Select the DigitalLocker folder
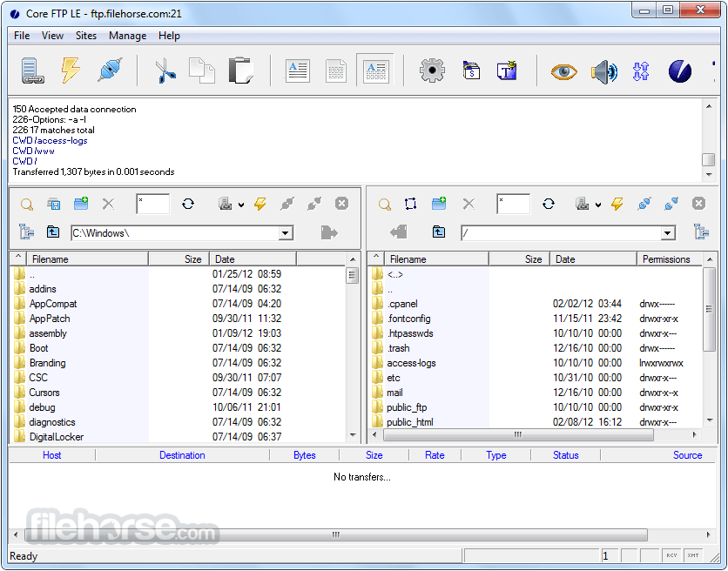 point(57,437)
